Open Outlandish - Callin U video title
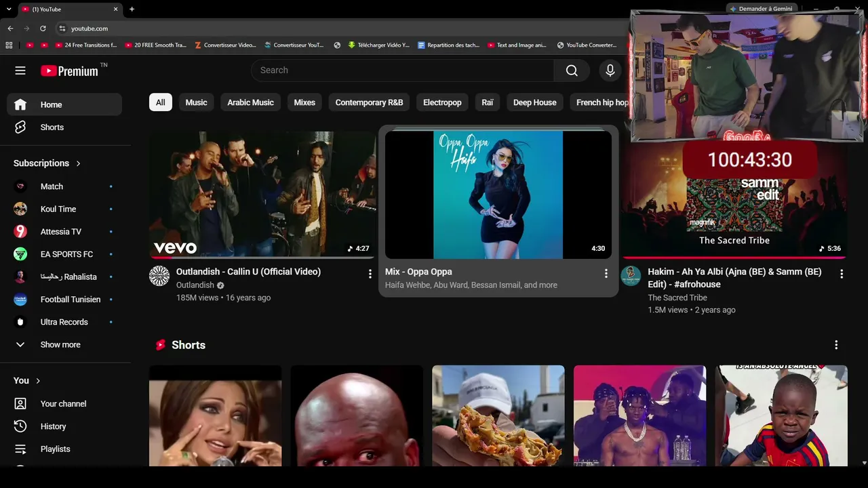 [x=248, y=272]
